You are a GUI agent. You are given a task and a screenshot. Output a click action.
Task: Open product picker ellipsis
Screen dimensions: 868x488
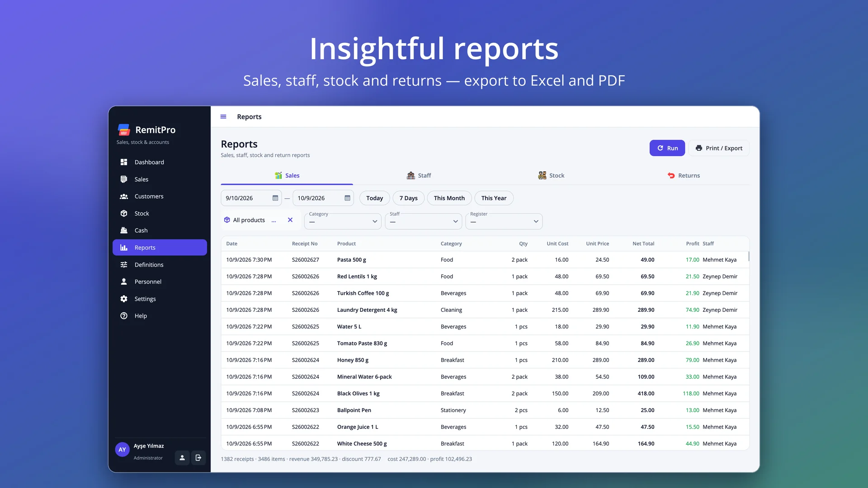274,221
